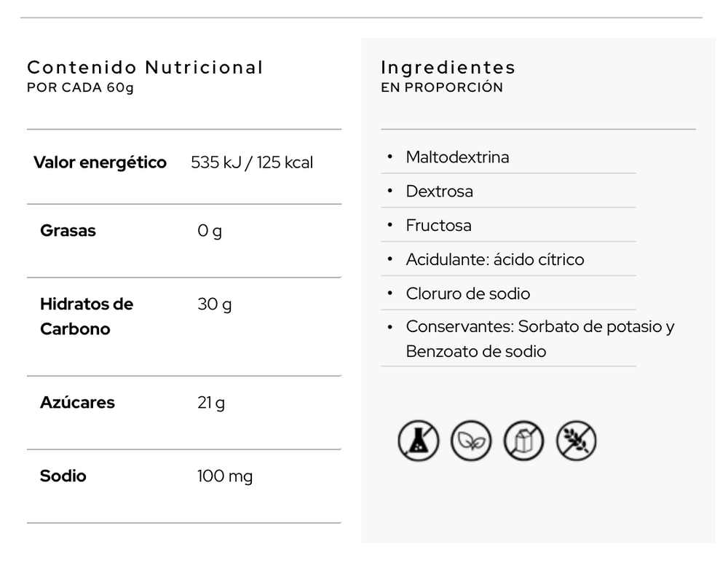
Task: Click the no-chemicals flask icon
Action: (x=419, y=441)
